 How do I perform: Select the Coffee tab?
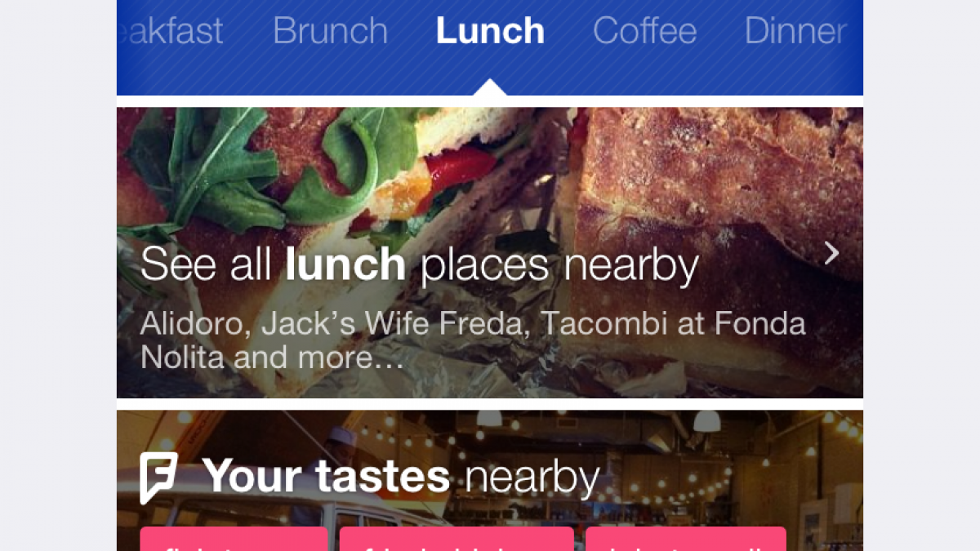[644, 31]
